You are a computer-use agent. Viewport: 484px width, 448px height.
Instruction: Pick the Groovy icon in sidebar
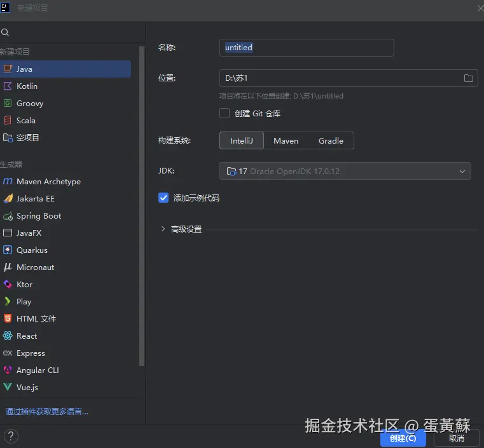tap(8, 103)
